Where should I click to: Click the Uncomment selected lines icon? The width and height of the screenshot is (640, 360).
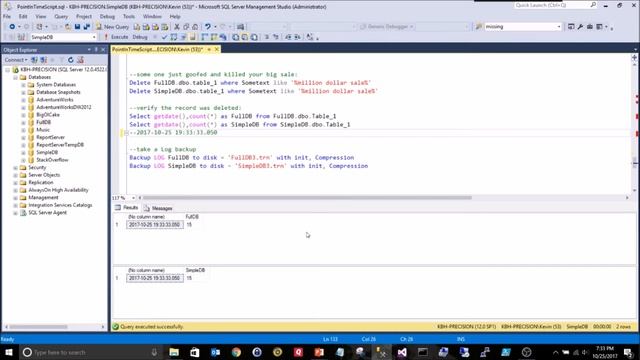pos(276,37)
